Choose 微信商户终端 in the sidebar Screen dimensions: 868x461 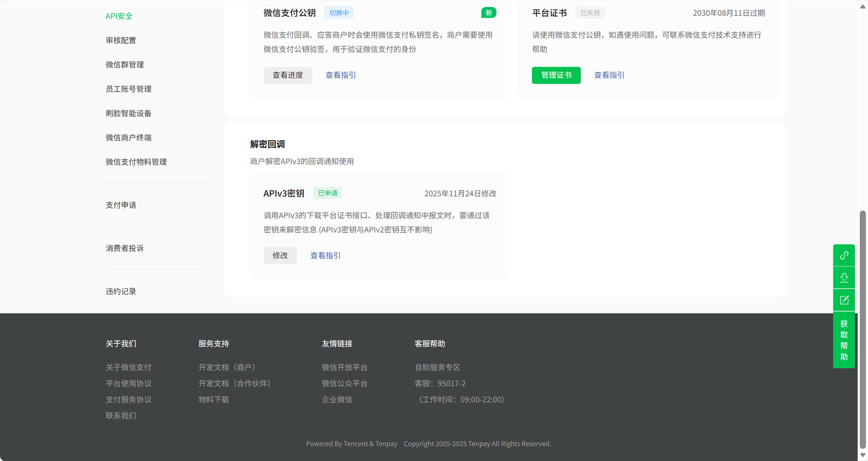coord(128,138)
